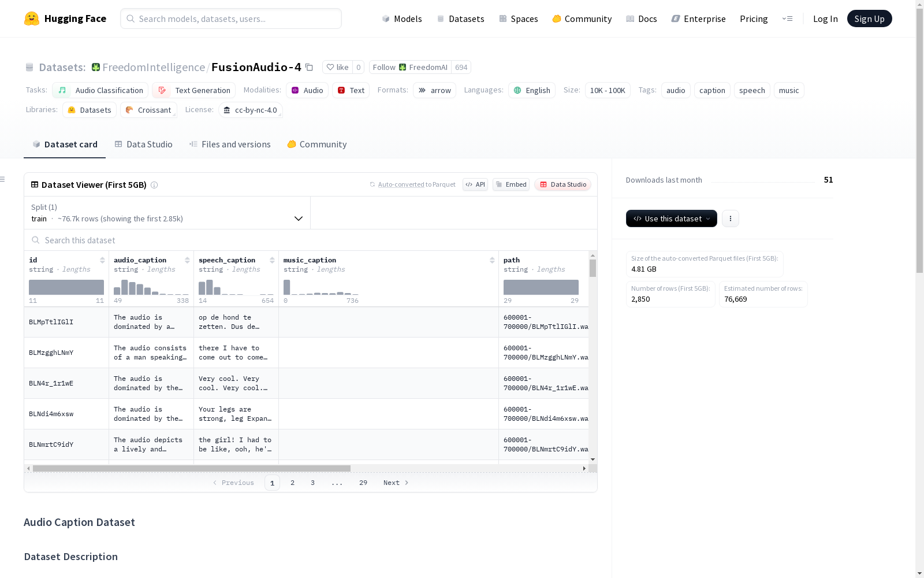
Task: Open Data Studio from viewer header
Action: (x=562, y=184)
